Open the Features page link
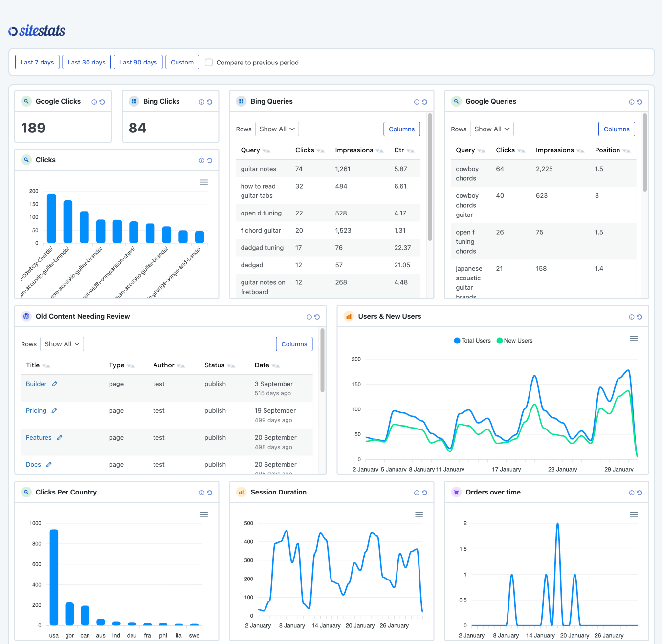This screenshot has width=662, height=644. [x=39, y=438]
